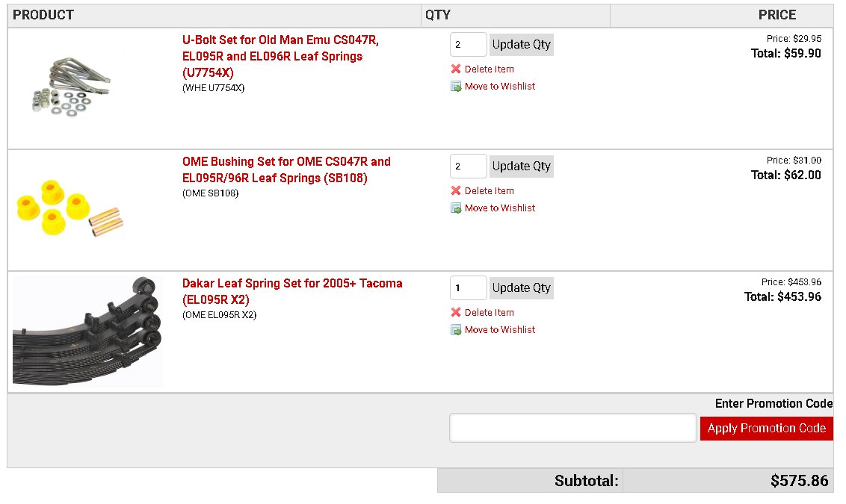The image size is (846, 504).
Task: Click the red X delete icon for U-Bolt Set
Action: pyautogui.click(x=456, y=69)
